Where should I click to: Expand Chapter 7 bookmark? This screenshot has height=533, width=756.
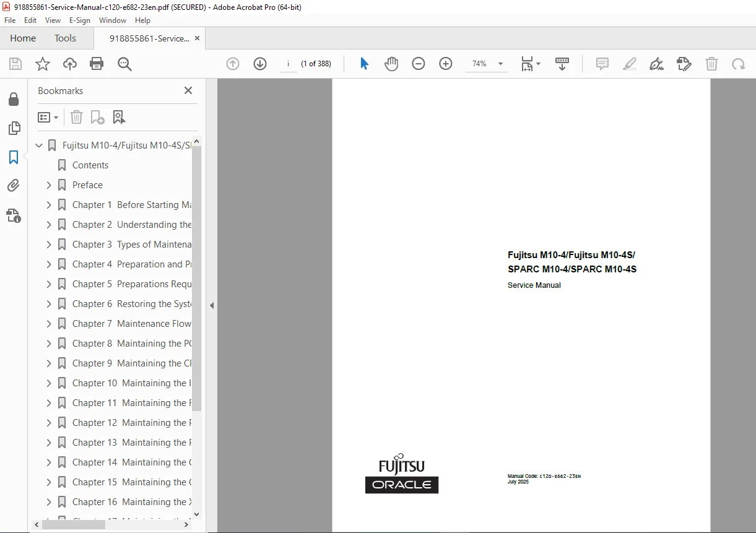(49, 324)
